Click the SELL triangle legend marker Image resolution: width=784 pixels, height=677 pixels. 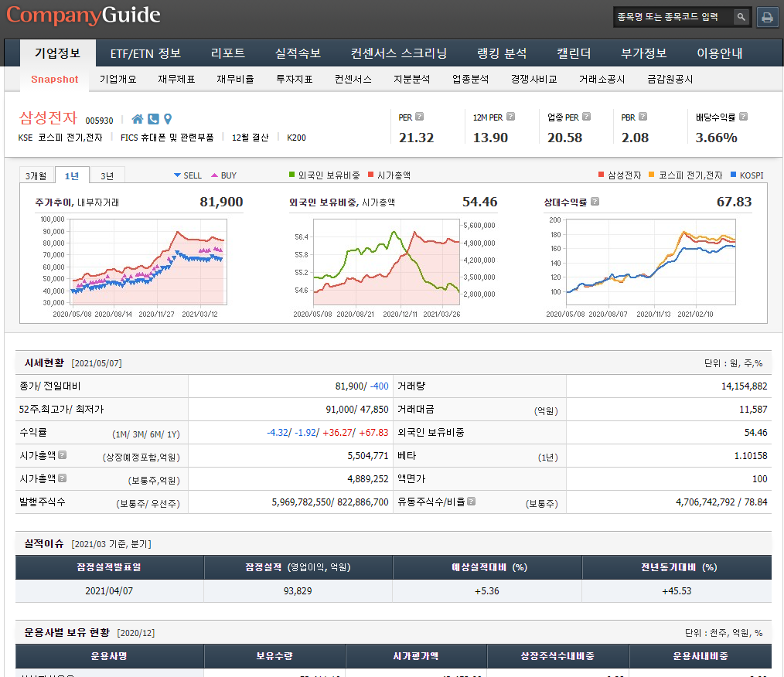(x=177, y=175)
